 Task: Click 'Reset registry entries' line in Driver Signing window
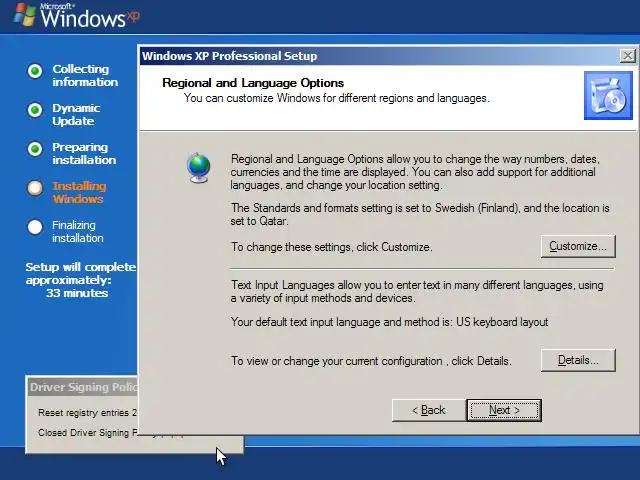(x=87, y=413)
